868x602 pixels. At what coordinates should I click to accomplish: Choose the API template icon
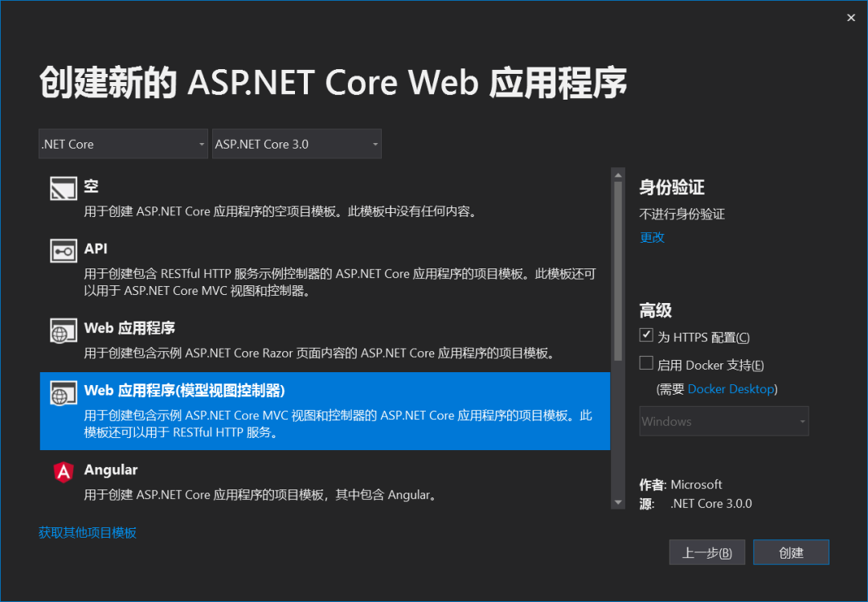(x=63, y=251)
